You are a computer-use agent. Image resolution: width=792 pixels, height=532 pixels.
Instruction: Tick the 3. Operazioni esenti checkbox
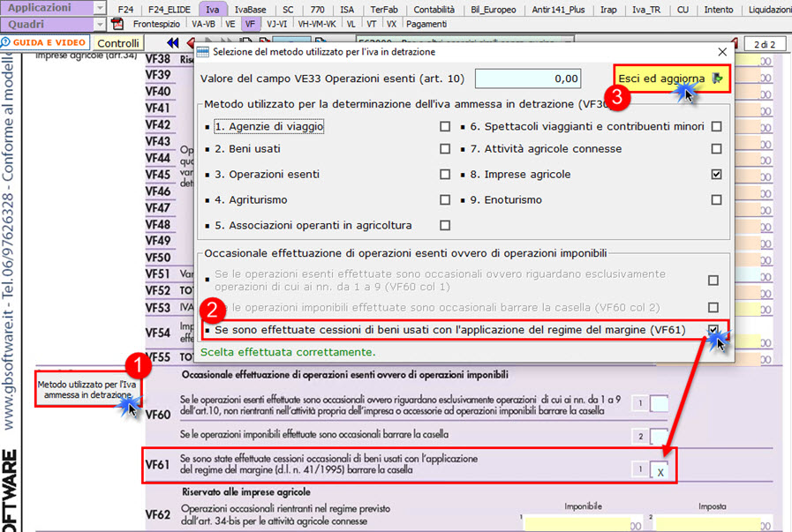click(445, 174)
